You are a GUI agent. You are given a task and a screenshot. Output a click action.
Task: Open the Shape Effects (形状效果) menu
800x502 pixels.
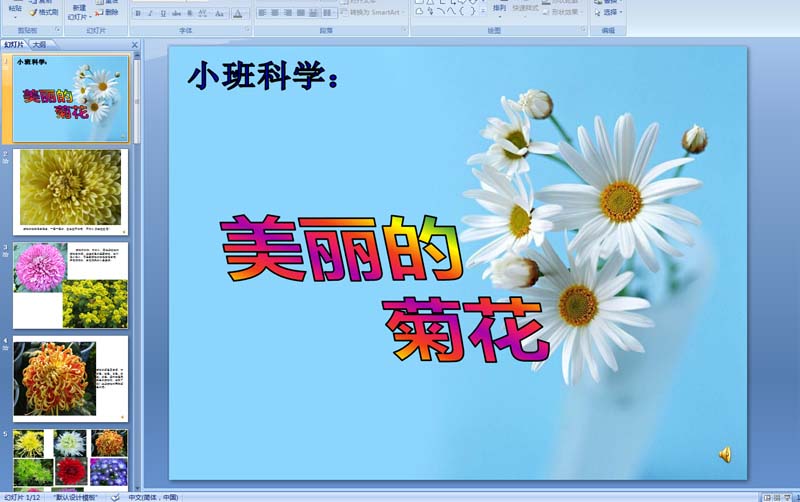coord(563,12)
